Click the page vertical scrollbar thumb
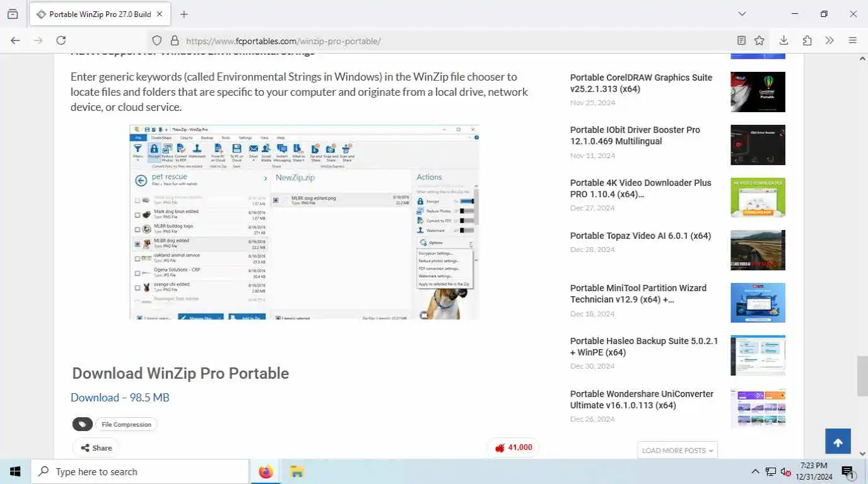This screenshot has width=868, height=484. pos(862,376)
